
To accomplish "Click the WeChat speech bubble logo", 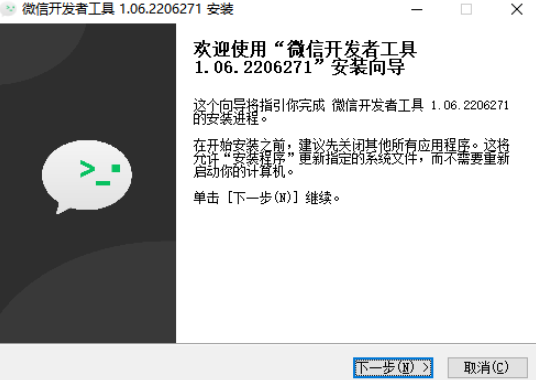I will 87,176.
